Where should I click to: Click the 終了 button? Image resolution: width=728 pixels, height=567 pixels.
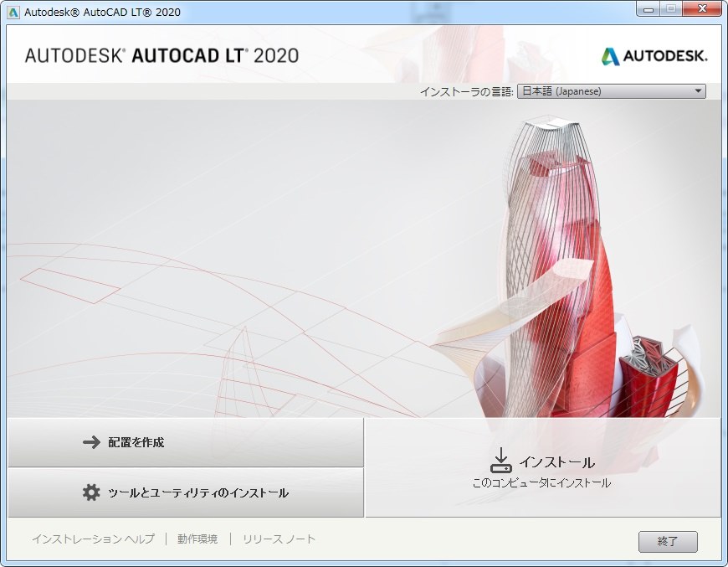(668, 541)
